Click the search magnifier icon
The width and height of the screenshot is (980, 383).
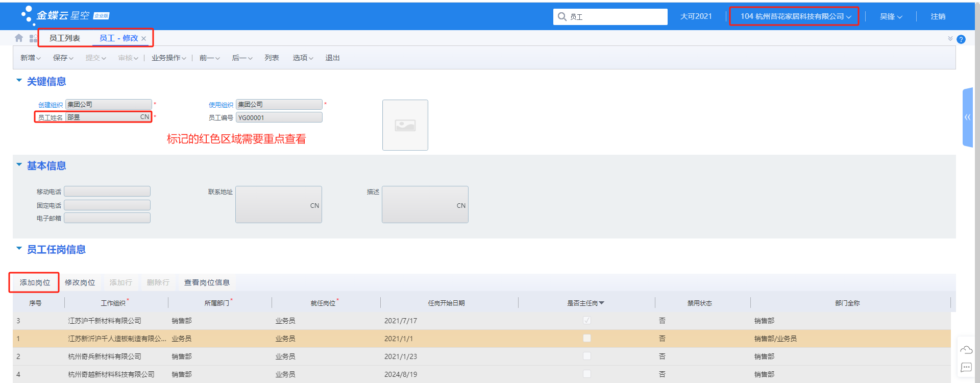[562, 17]
